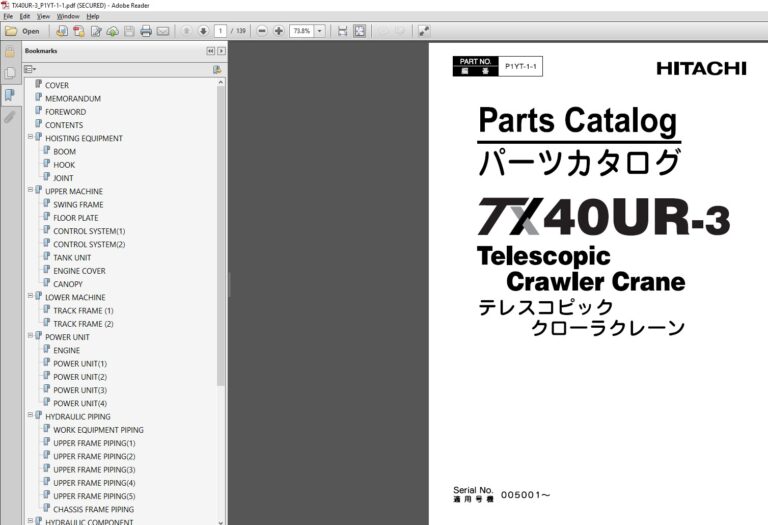Click the Open file button
The height and width of the screenshot is (525, 768).
[22, 31]
